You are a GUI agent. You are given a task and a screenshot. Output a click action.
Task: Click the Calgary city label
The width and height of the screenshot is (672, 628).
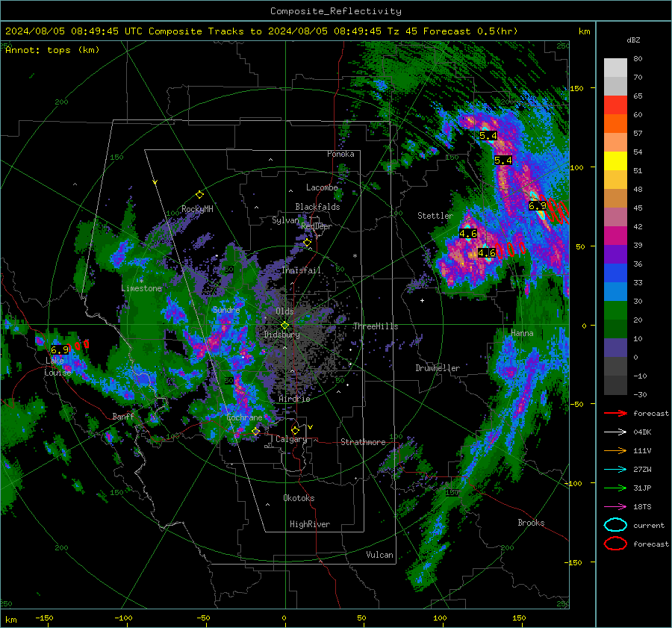(x=291, y=439)
